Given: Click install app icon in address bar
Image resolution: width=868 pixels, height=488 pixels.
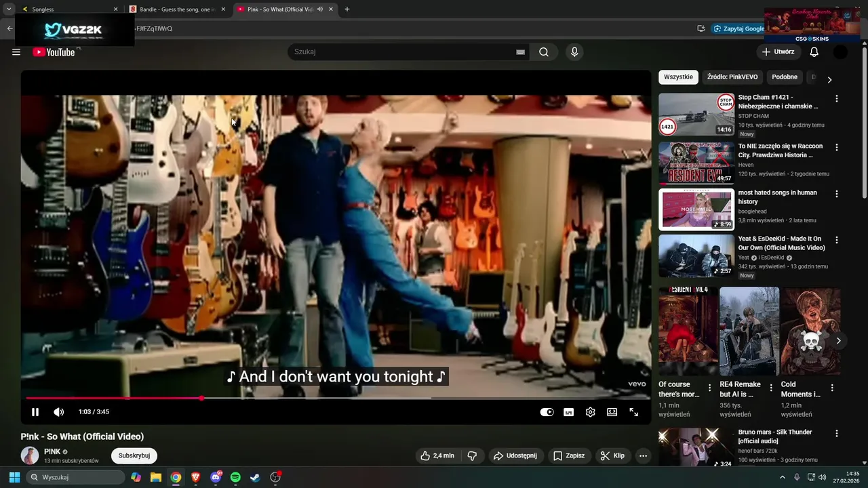Looking at the screenshot, I should pyautogui.click(x=701, y=28).
